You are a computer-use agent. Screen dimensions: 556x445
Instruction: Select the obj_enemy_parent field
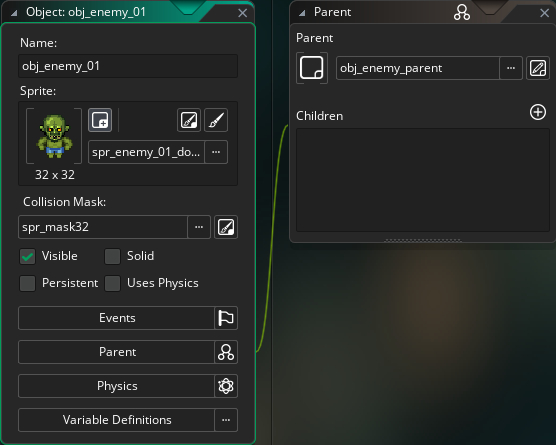[x=418, y=68]
